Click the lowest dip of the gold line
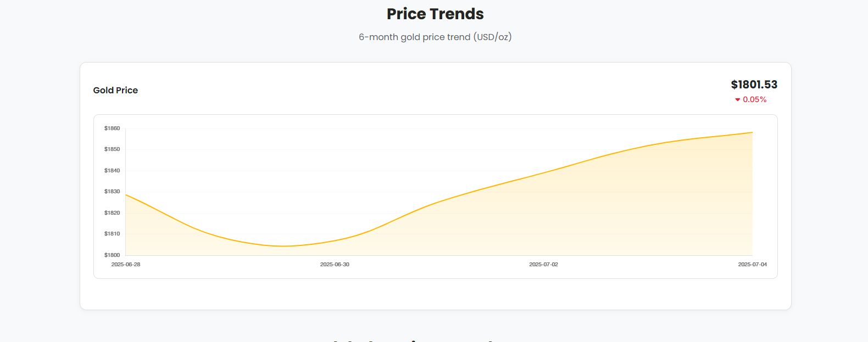Viewport: 868px width, 342px height. (x=283, y=246)
